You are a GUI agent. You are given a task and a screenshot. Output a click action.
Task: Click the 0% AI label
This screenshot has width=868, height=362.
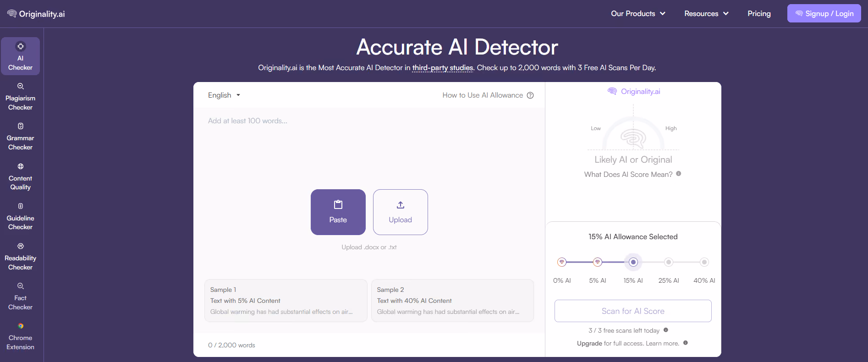[562, 280]
